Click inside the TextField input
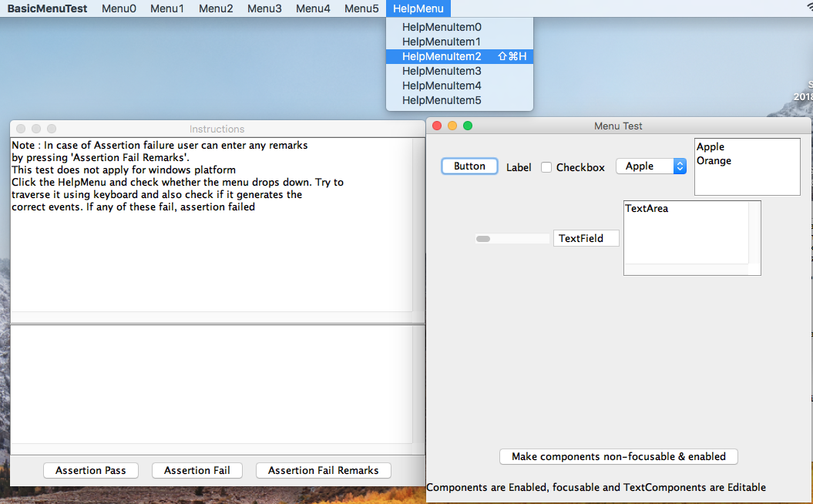Image resolution: width=813 pixels, height=504 pixels. pyautogui.click(x=586, y=239)
